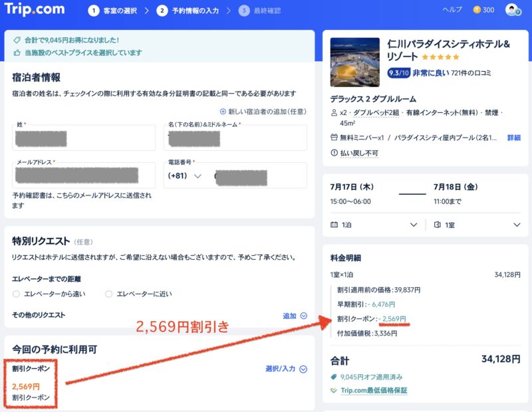This screenshot has height=412, width=532.
Task: Click the step 3 circle 最終確認
Action: (244, 11)
